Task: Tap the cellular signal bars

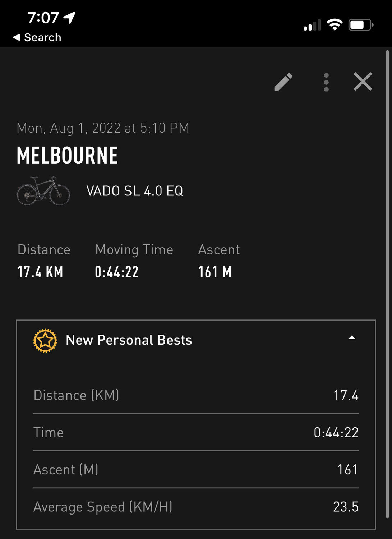Action: click(x=312, y=26)
